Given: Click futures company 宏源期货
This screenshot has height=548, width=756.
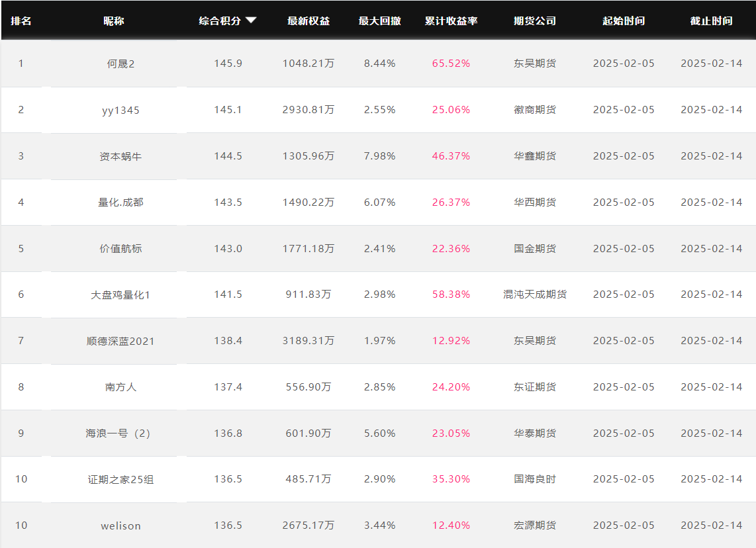Looking at the screenshot, I should pyautogui.click(x=535, y=525).
